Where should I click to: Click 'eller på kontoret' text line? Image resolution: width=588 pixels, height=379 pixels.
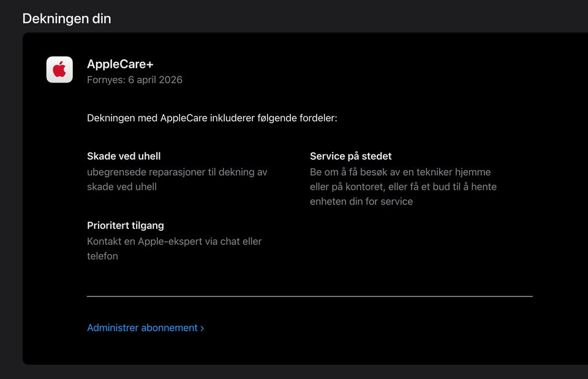click(347, 187)
